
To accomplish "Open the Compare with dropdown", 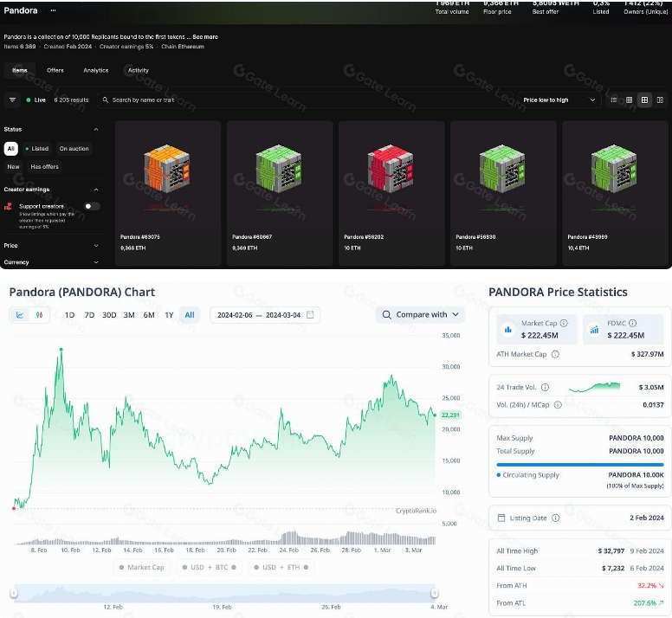I will click(420, 315).
